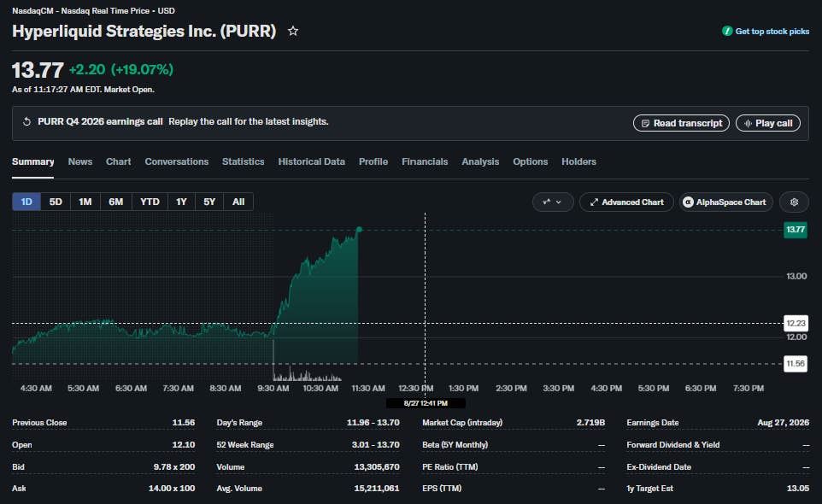822x504 pixels.
Task: Open the chart comparison dropdown
Action: click(553, 202)
